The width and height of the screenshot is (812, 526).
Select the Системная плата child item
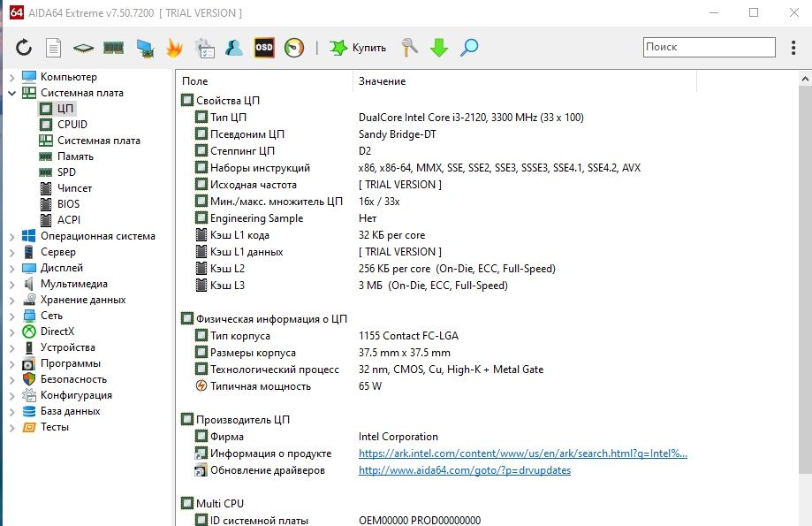[x=89, y=141]
